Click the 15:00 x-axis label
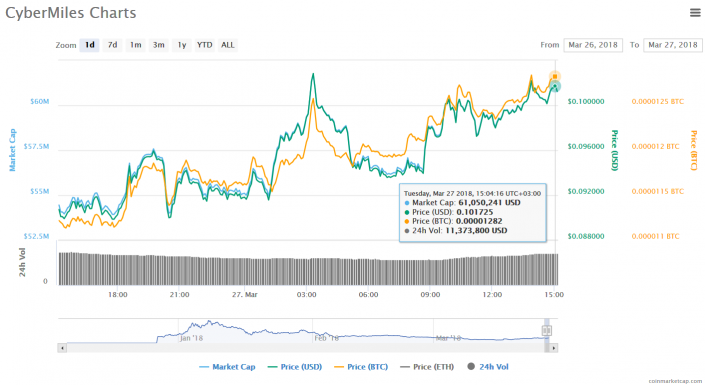The image size is (705, 385). click(x=554, y=295)
